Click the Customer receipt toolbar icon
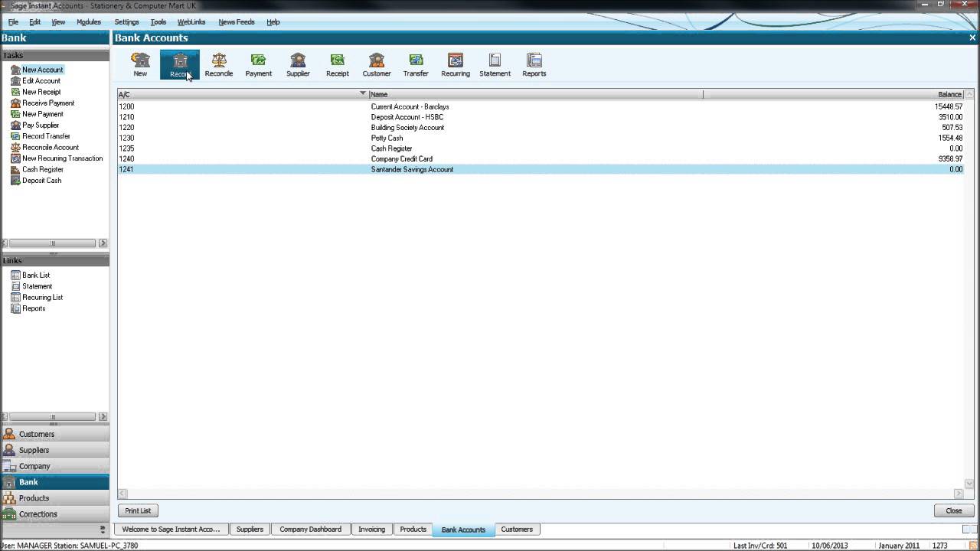980x551 pixels. tap(377, 64)
